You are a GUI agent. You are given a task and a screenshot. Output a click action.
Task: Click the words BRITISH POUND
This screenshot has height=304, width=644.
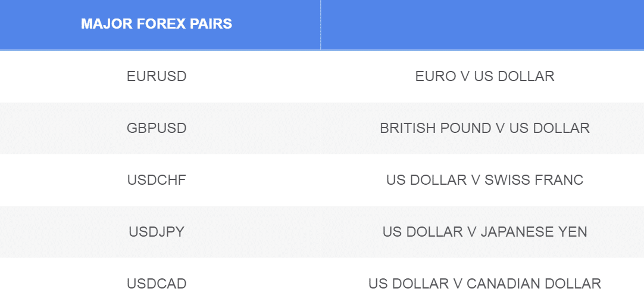pos(435,128)
